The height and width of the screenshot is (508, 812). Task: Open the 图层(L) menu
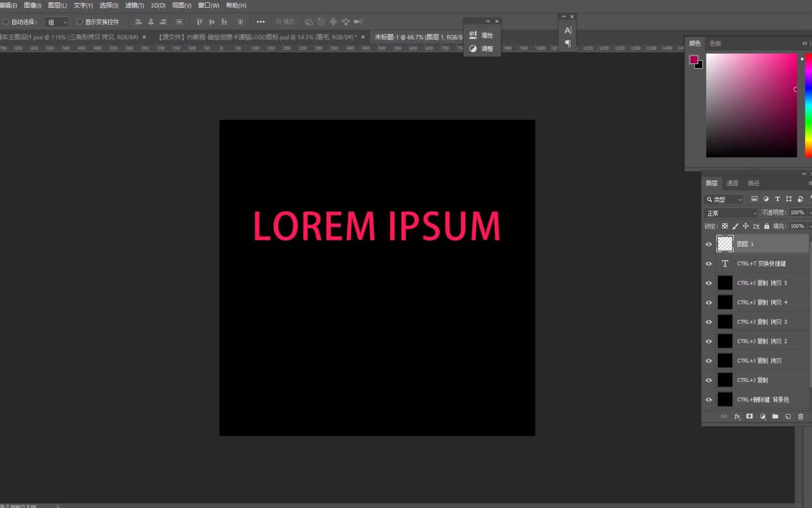point(57,5)
